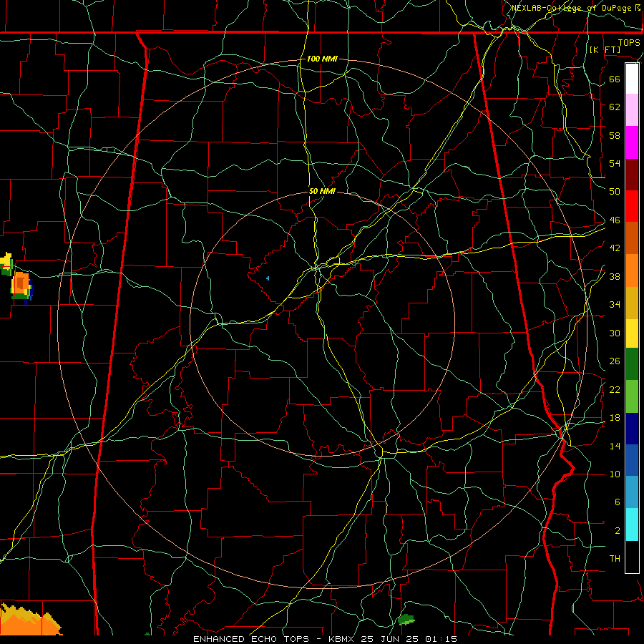Click the orange 42 kft legend swatch
The width and height of the screenshot is (644, 644).
pos(632,270)
